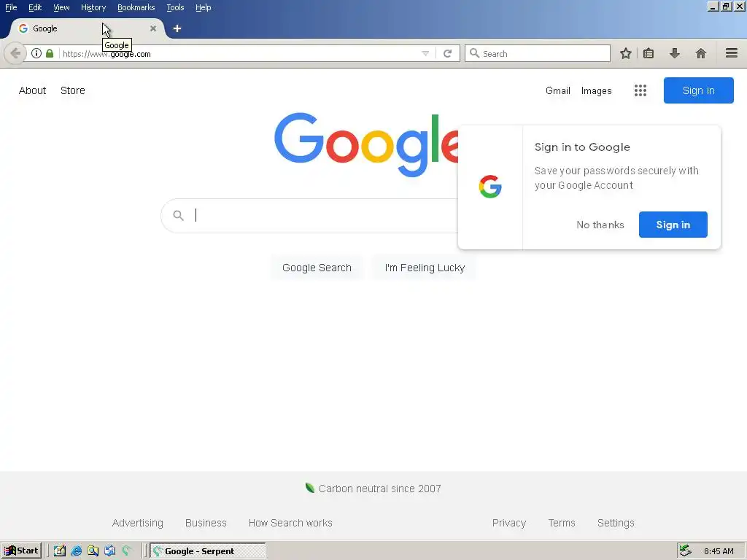Click the green leaf carbon neutral icon
The image size is (747, 560).
(x=309, y=488)
